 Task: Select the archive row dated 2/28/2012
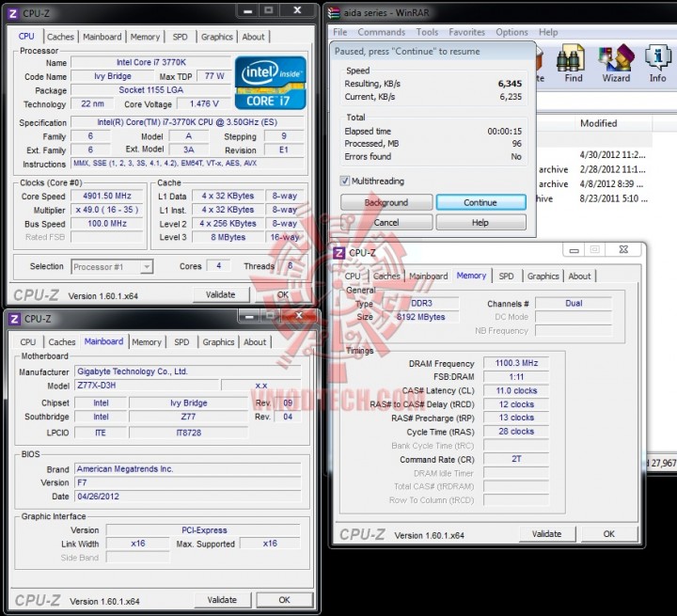click(x=593, y=169)
